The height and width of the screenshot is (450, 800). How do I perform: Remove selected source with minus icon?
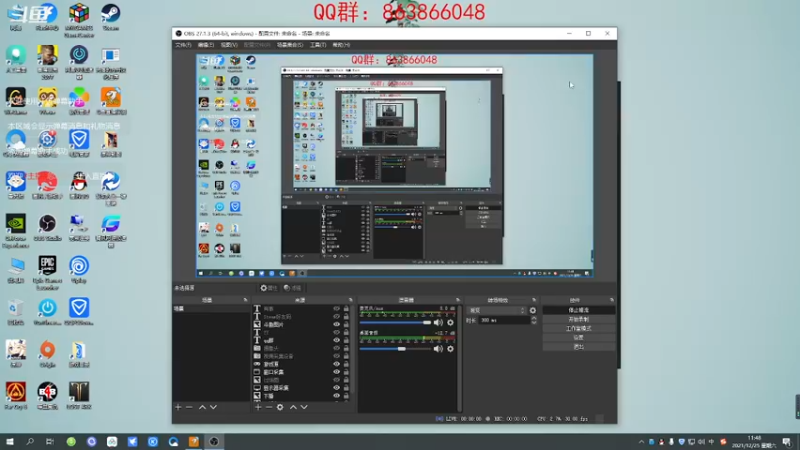point(269,407)
